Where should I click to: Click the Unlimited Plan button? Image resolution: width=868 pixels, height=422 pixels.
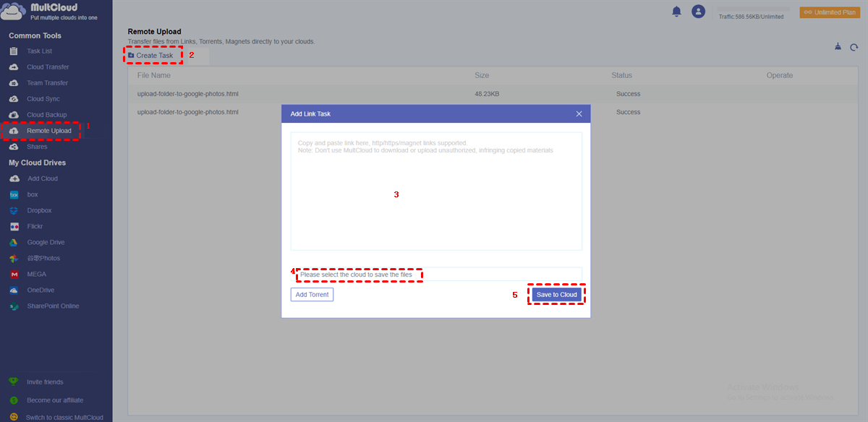[830, 12]
